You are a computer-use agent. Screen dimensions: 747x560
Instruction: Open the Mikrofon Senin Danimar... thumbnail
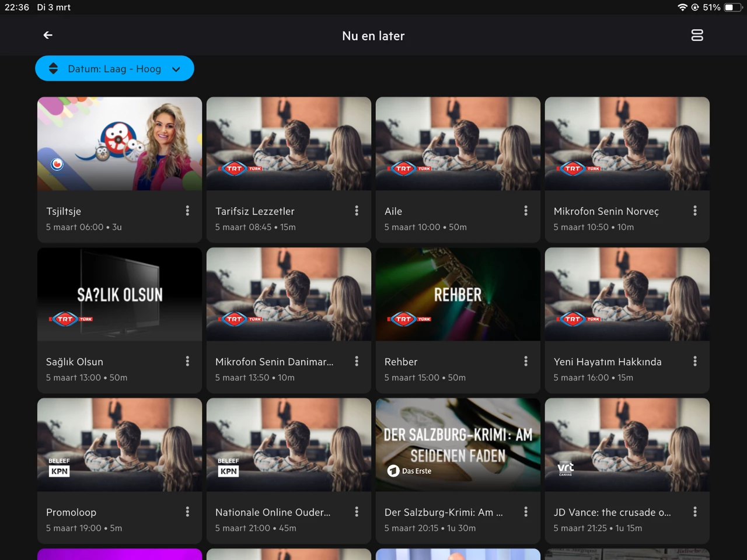tap(289, 294)
